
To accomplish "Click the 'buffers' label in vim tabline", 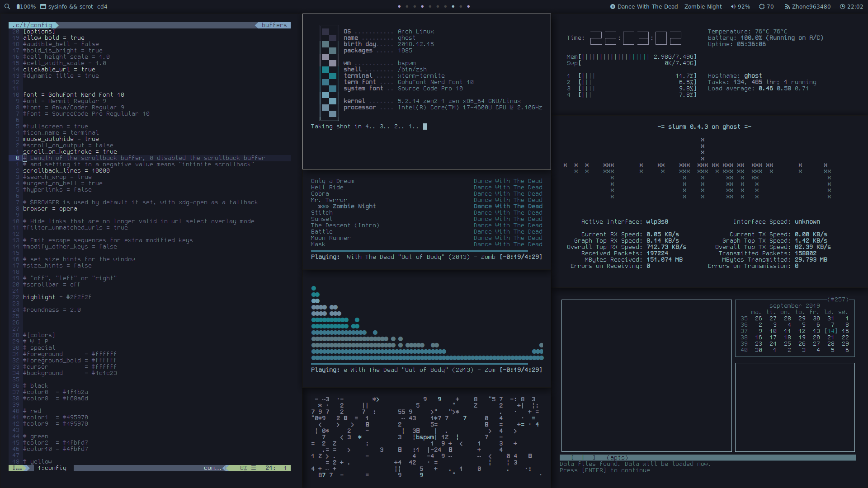I will click(274, 25).
